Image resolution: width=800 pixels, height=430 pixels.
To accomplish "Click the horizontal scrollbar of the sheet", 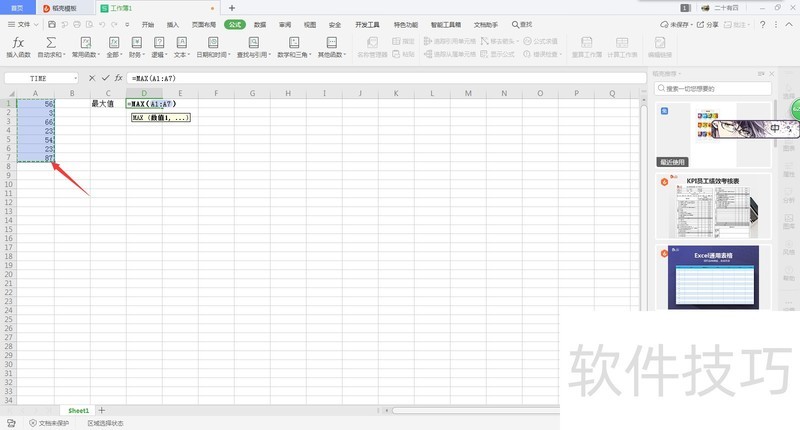I will click(474, 410).
